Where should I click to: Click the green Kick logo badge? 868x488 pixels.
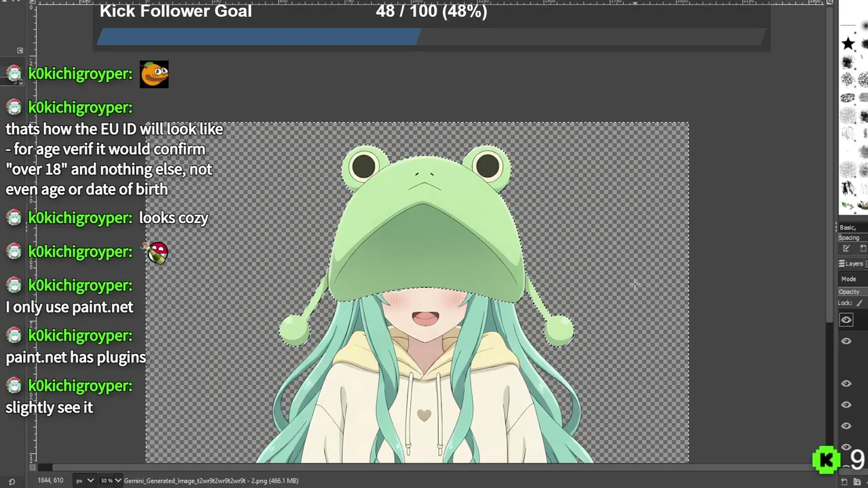[826, 460]
